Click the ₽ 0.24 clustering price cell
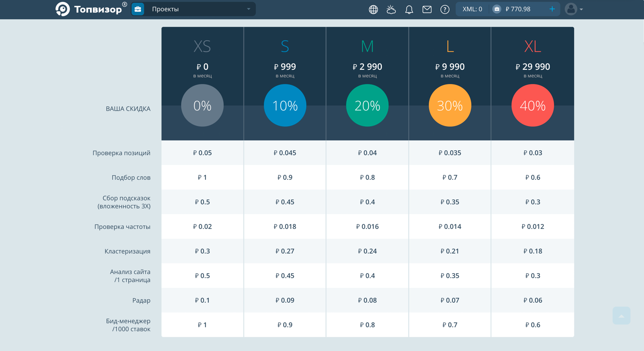Screen dimensions: 644x351 pyautogui.click(x=367, y=251)
